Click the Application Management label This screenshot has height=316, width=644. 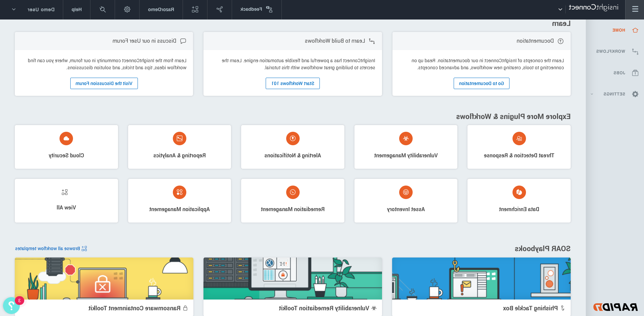coord(180,209)
